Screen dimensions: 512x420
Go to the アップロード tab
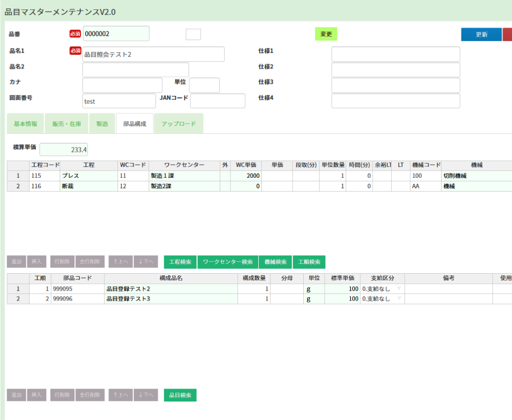point(178,124)
